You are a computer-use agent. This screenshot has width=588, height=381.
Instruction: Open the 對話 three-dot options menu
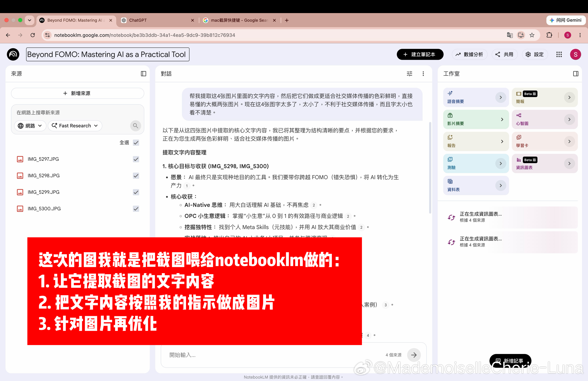423,74
